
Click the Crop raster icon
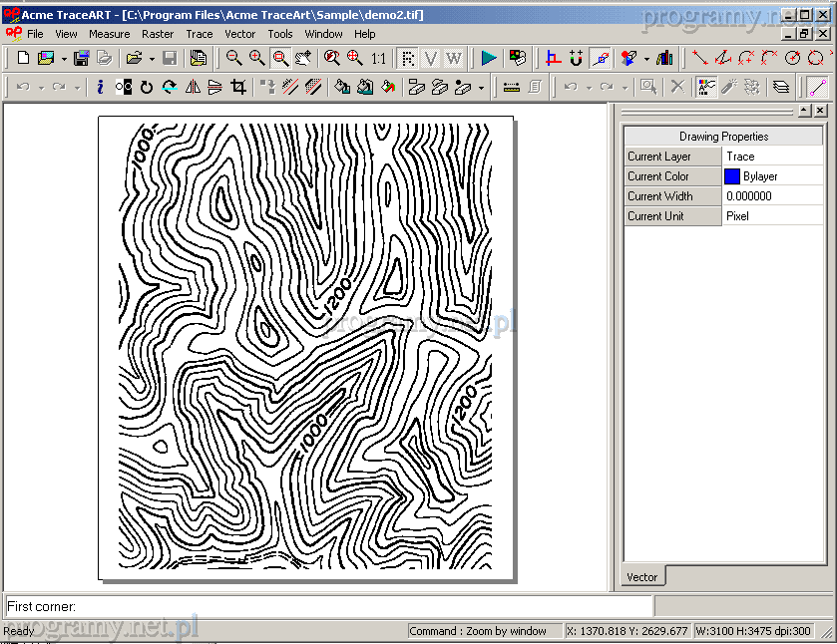tap(238, 87)
